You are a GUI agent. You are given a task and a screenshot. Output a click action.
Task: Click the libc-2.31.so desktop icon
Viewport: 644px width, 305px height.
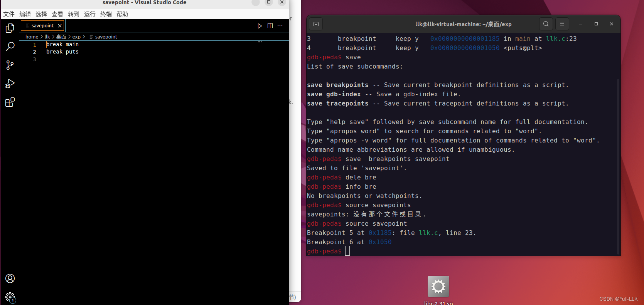(438, 290)
